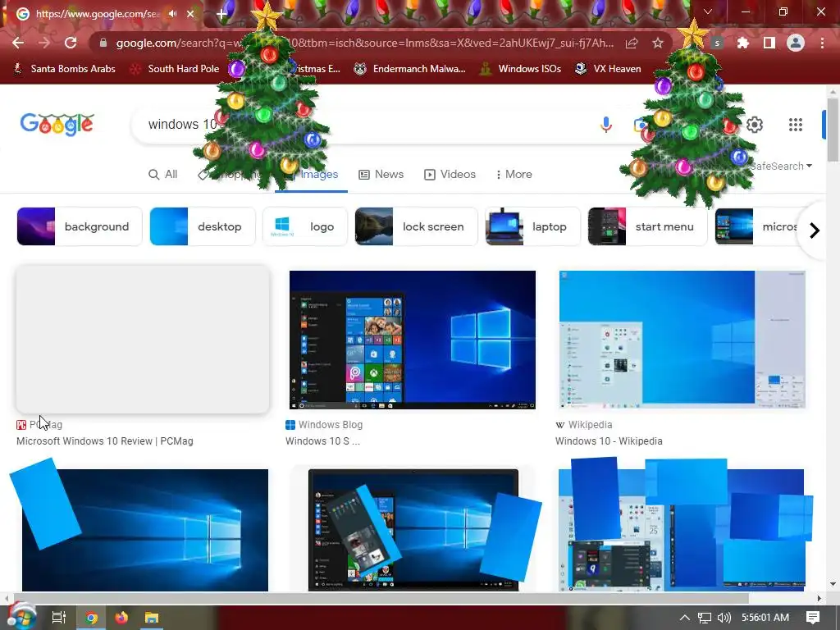The width and height of the screenshot is (840, 630).
Task: Open Chrome's three-dot menu
Action: 822,43
